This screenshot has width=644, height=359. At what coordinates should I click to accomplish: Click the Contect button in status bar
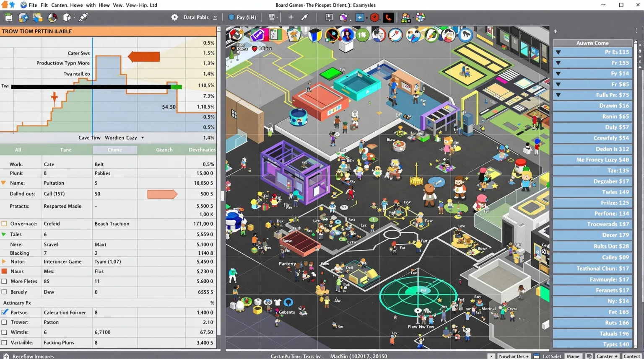pos(632,356)
